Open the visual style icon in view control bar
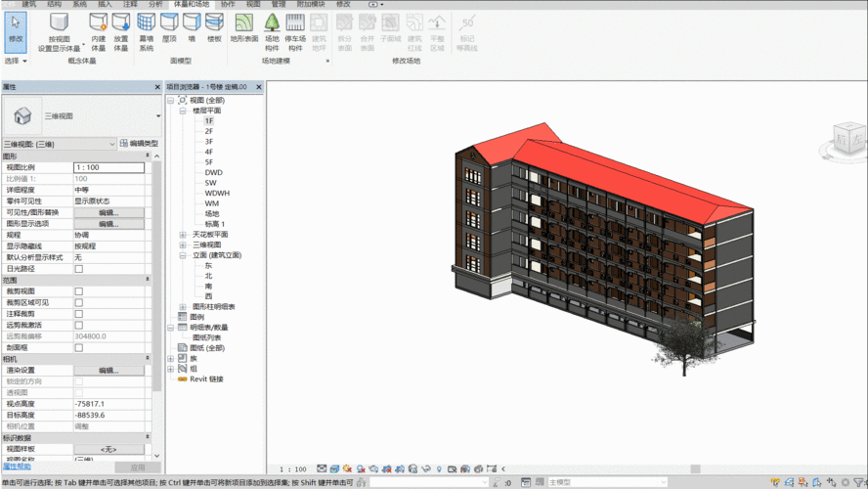868x489 pixels. pos(334,468)
